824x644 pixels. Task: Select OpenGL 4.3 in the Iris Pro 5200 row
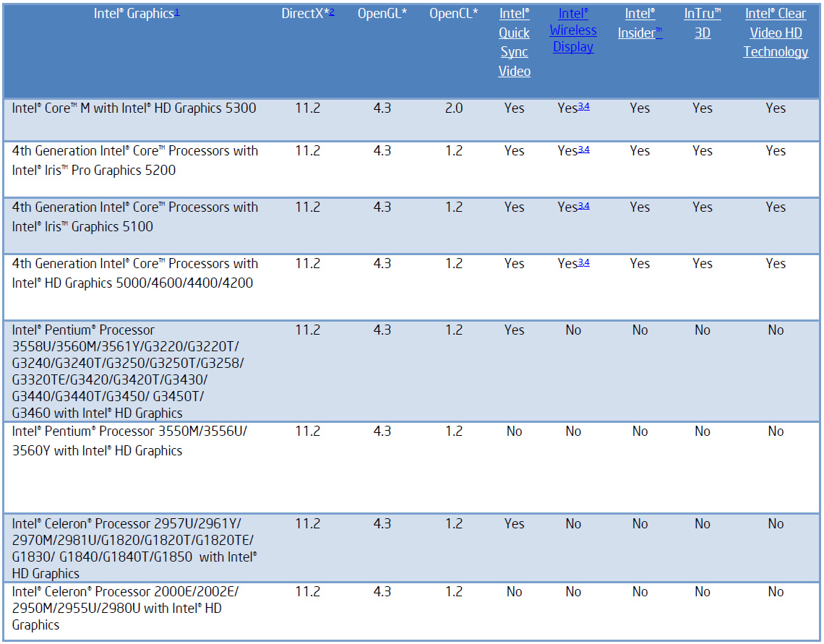[x=382, y=151]
